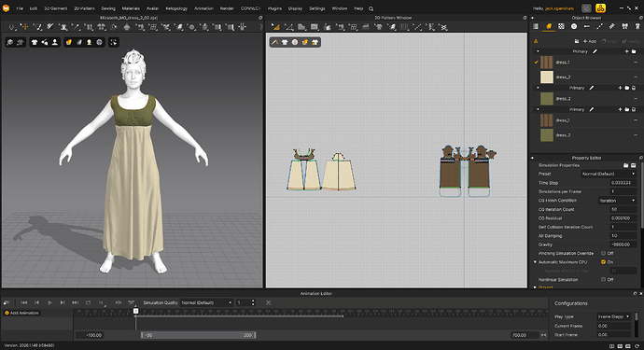Click the Air Damping value field
The image size is (644, 350).
pos(623,236)
